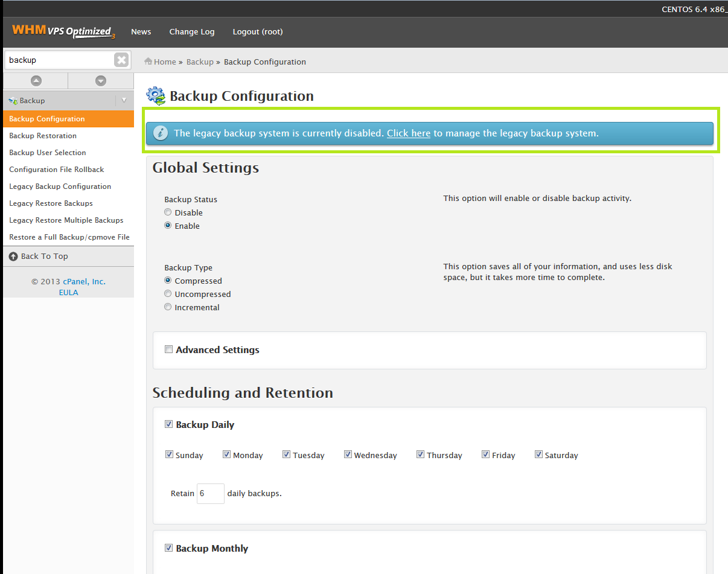Toggle the Backup Daily checkbox
Image resolution: width=728 pixels, height=574 pixels.
point(169,424)
